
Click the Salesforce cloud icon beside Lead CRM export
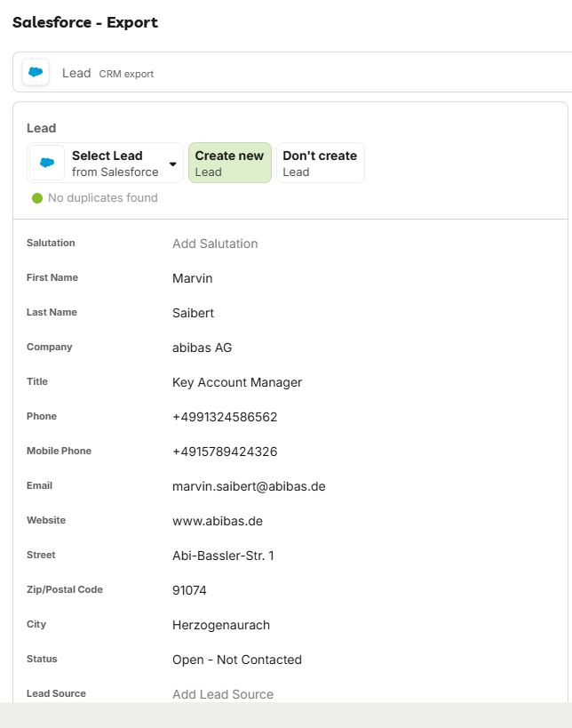36,72
